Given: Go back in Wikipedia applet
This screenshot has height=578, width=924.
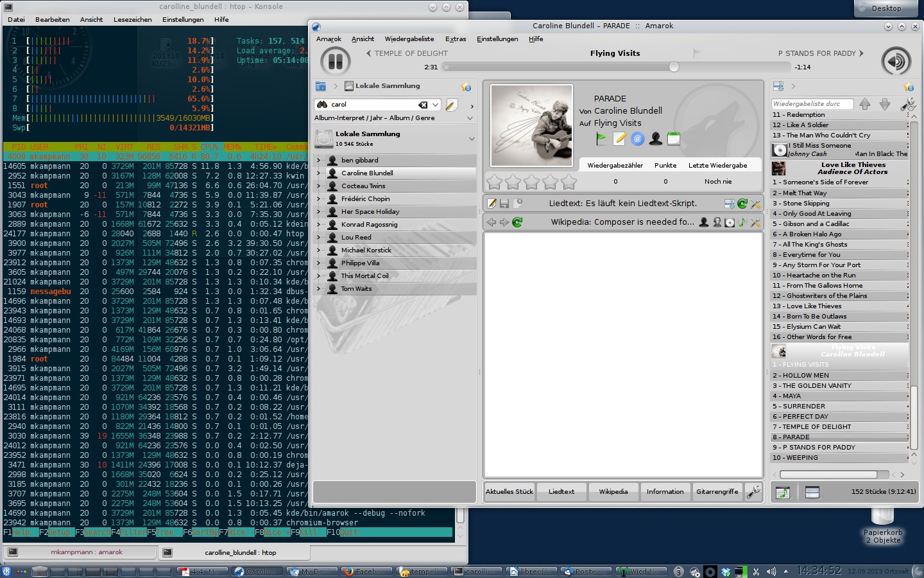Looking at the screenshot, I should tap(492, 222).
